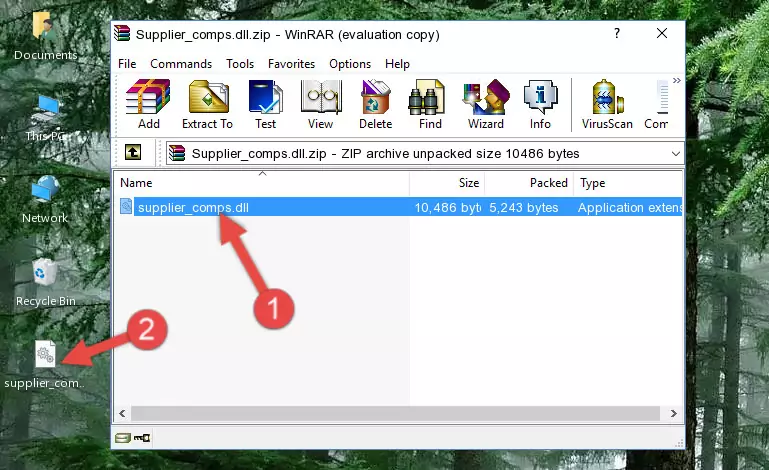Click the Application extension type cell
The image size is (769, 470).
[630, 208]
